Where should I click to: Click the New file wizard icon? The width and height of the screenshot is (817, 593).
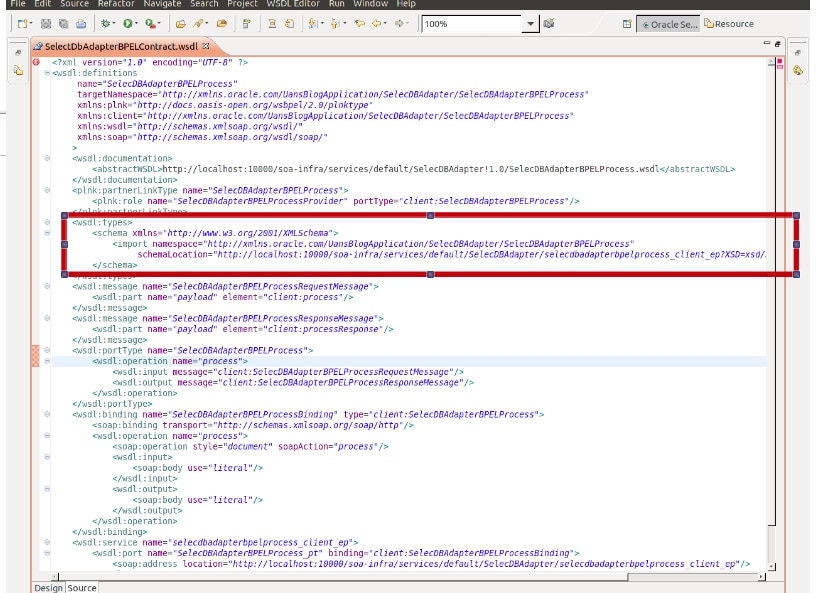pyautogui.click(x=22, y=24)
